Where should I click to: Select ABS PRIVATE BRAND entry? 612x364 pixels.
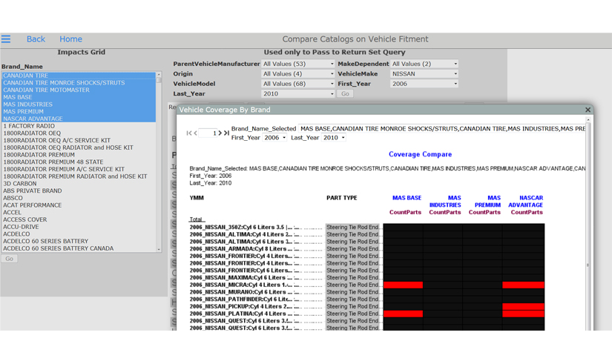[x=79, y=191]
